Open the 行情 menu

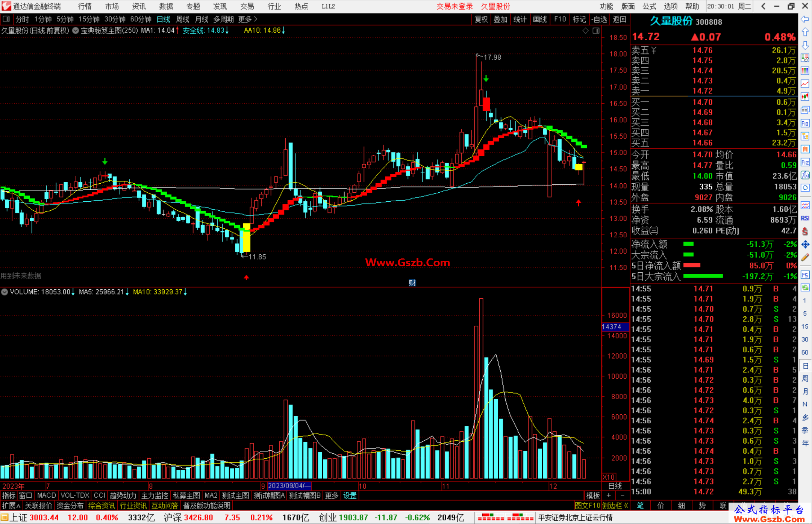tap(85, 6)
